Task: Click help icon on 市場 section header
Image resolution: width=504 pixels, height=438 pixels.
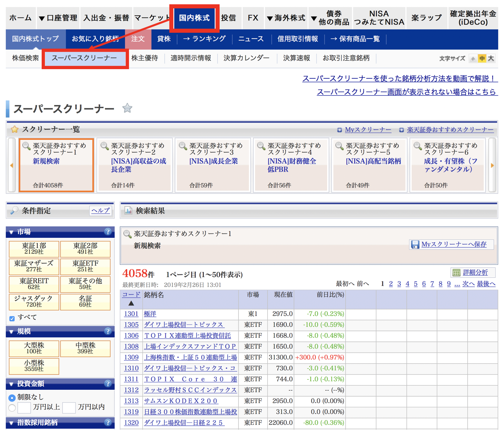Action: coord(107,232)
